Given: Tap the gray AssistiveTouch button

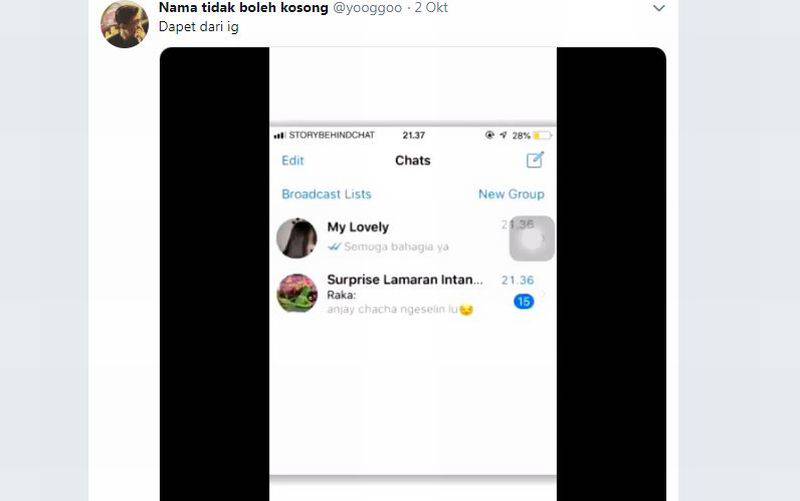Looking at the screenshot, I should (532, 239).
